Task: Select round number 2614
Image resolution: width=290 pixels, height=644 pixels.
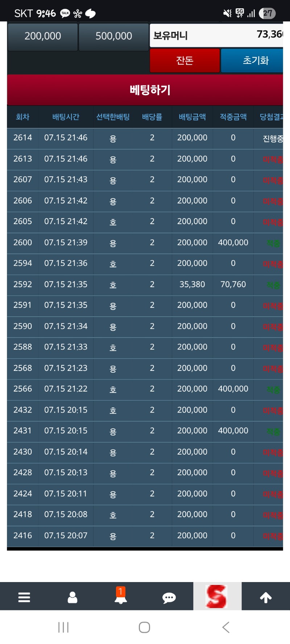Action: click(22, 138)
